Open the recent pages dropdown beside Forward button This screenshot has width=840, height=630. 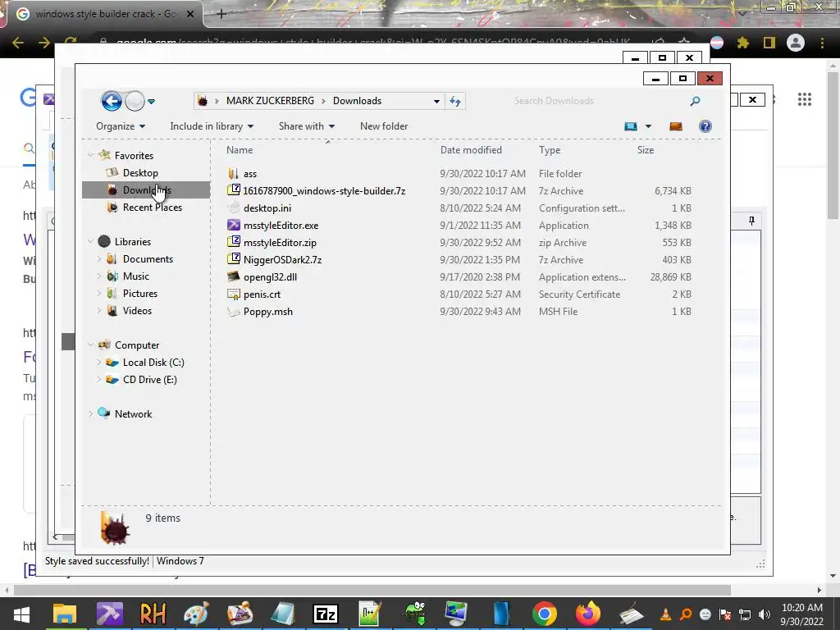152,101
